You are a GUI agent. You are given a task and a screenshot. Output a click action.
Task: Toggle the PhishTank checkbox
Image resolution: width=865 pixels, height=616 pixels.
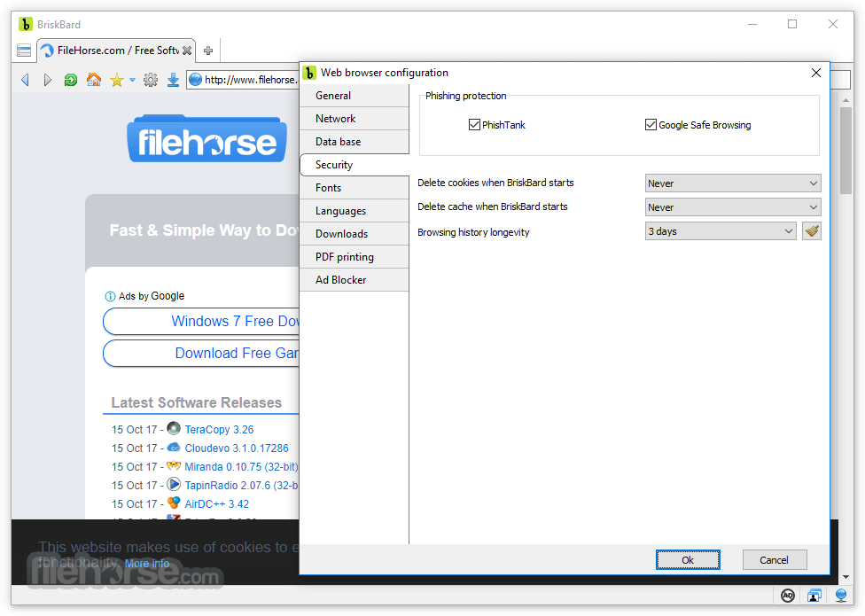click(474, 125)
